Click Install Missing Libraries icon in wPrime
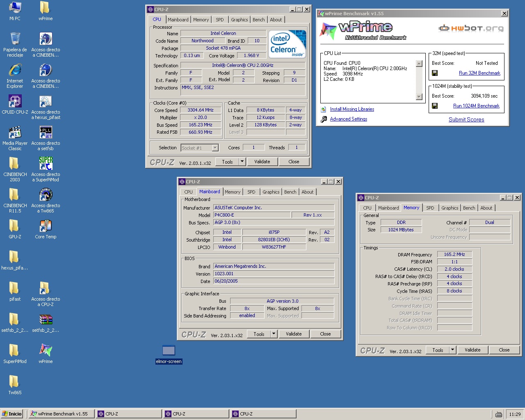The width and height of the screenshot is (525, 420). [x=324, y=109]
